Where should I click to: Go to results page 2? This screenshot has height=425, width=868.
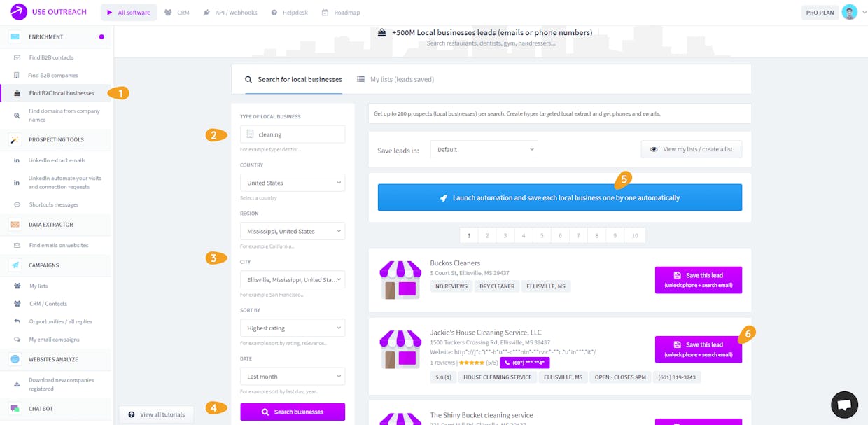487,236
